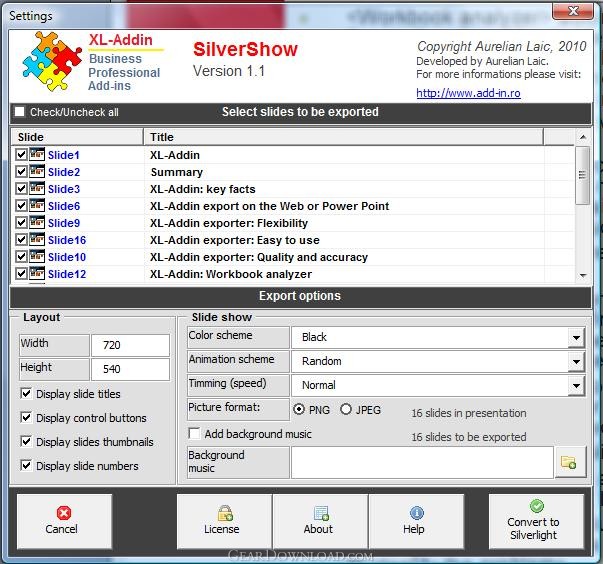Click the slide icon next to Slide9
The width and height of the screenshot is (603, 564).
(37, 222)
